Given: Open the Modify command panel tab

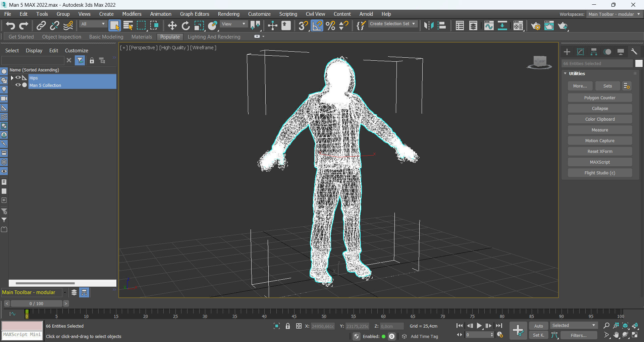Looking at the screenshot, I should pyautogui.click(x=580, y=52).
